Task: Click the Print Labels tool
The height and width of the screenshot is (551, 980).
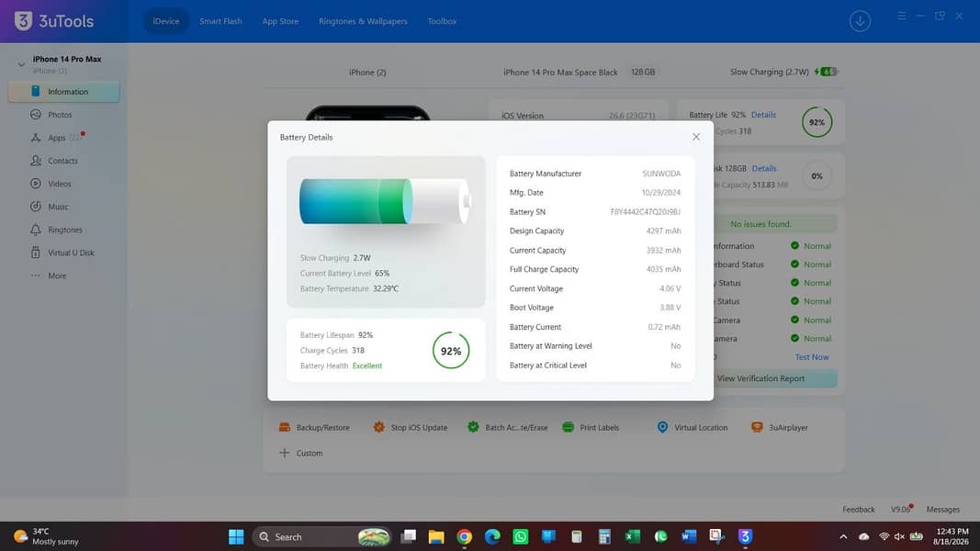Action: point(591,428)
